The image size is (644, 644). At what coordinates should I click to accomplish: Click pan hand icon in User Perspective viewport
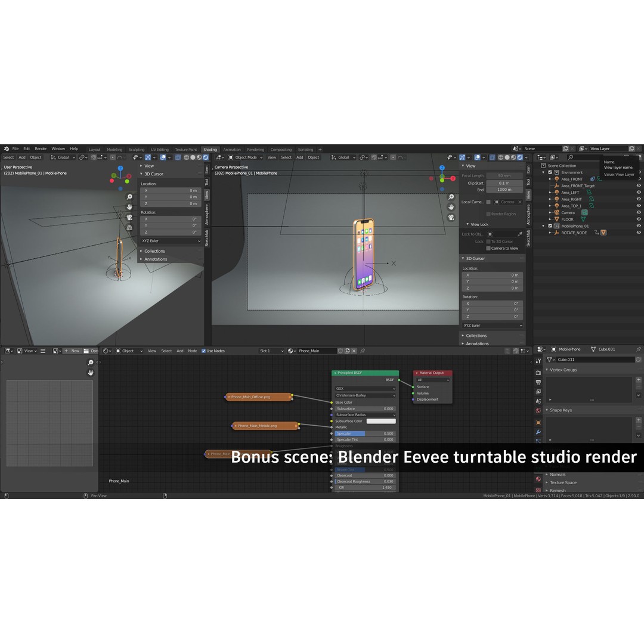pyautogui.click(x=129, y=207)
